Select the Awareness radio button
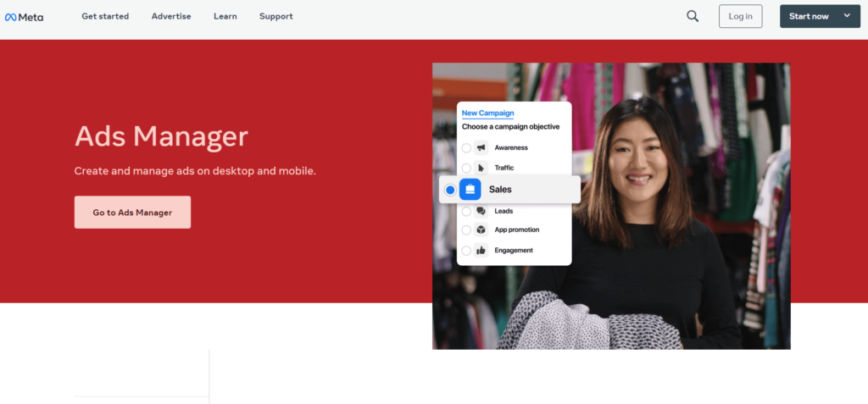The width and height of the screenshot is (868, 404). tap(466, 147)
